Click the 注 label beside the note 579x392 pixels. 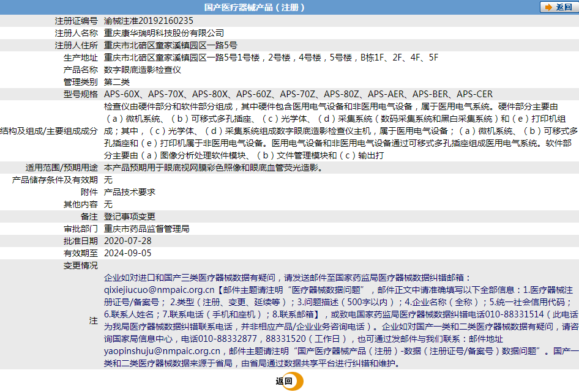click(x=94, y=320)
